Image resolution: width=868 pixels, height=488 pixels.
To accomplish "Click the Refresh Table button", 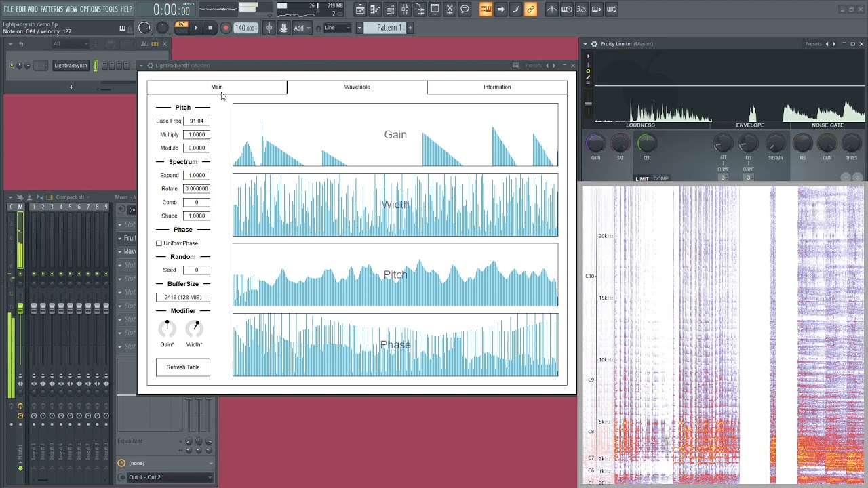I will pos(183,367).
